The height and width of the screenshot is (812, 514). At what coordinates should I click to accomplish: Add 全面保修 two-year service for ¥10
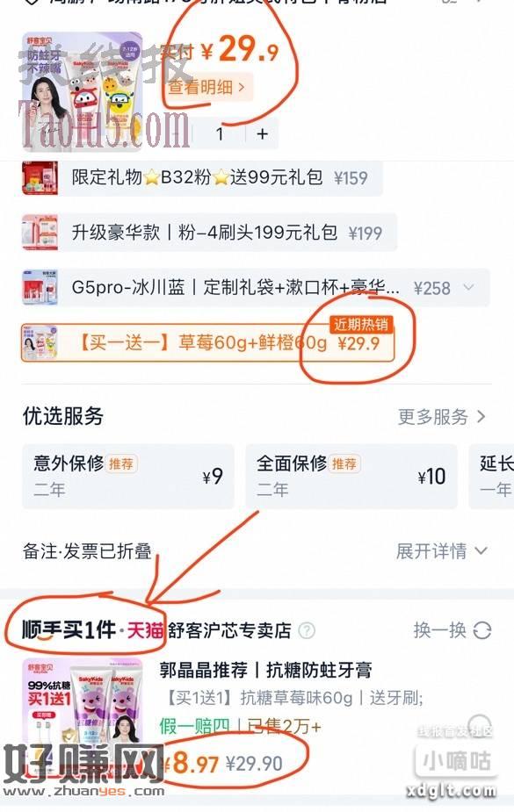tap(351, 476)
